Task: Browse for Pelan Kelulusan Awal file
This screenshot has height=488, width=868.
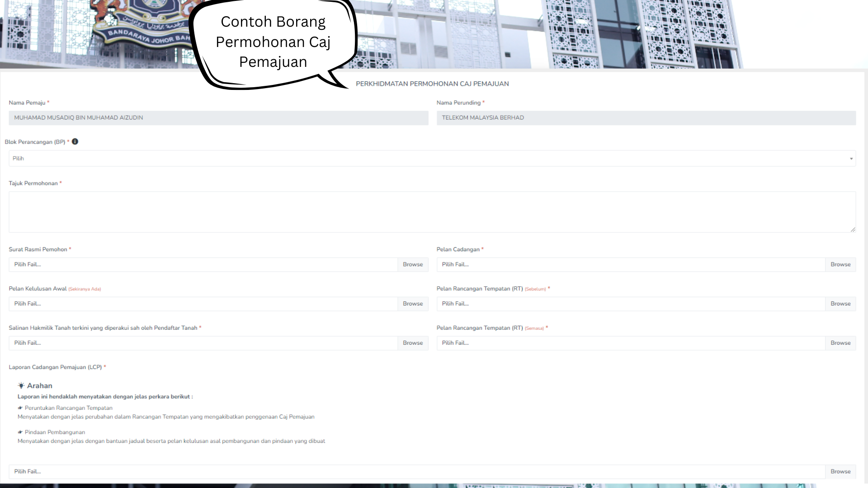Action: (x=413, y=304)
